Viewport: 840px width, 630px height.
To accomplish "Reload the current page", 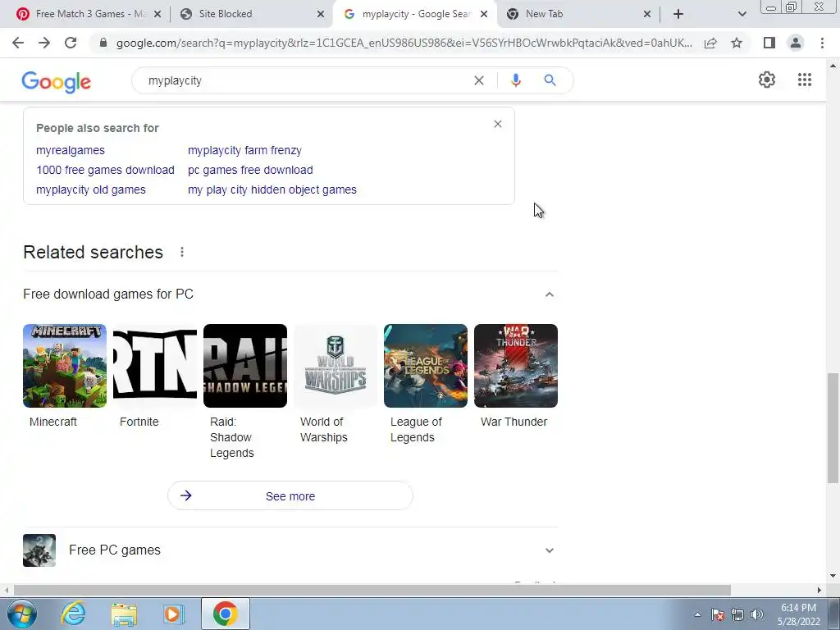I will coord(71,43).
